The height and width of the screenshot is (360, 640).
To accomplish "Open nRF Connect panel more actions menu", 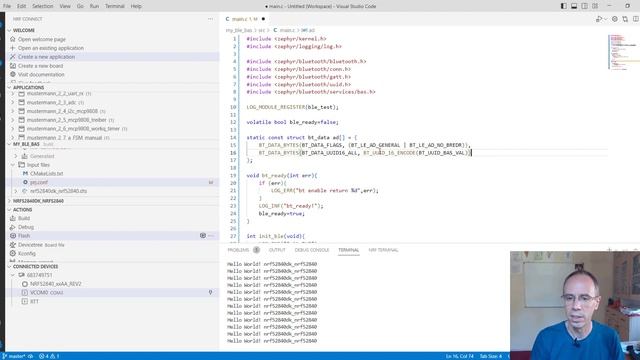I will click(210, 19).
